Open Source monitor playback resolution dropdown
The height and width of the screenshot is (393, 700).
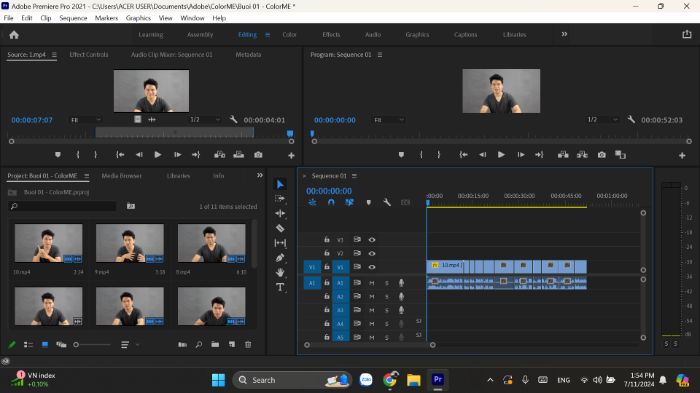(x=205, y=120)
